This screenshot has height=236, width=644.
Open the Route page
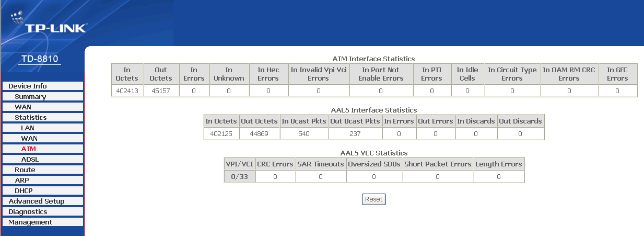coord(25,170)
